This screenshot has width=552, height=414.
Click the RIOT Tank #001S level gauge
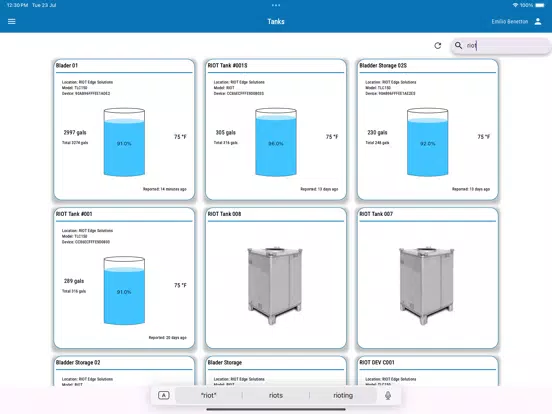tap(276, 142)
